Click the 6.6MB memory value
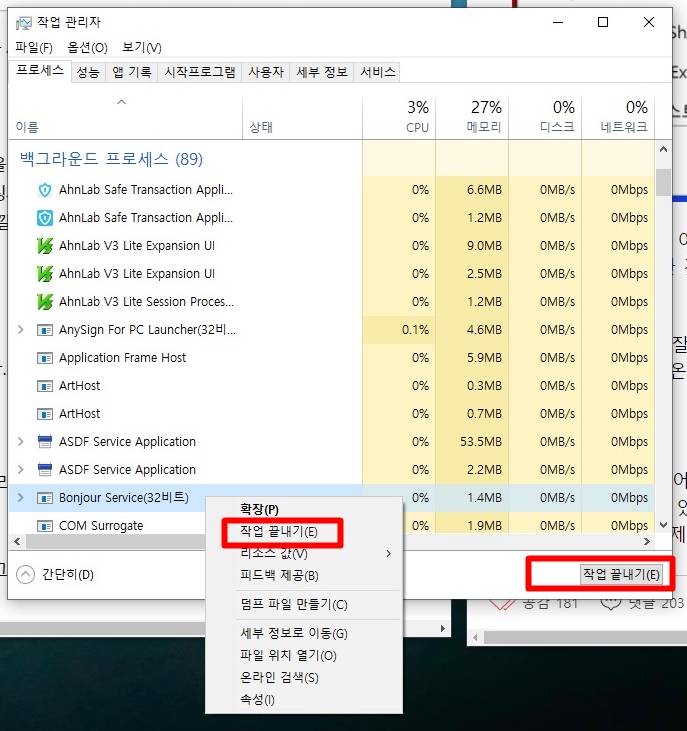Screen dimensions: 687x731 point(484,190)
